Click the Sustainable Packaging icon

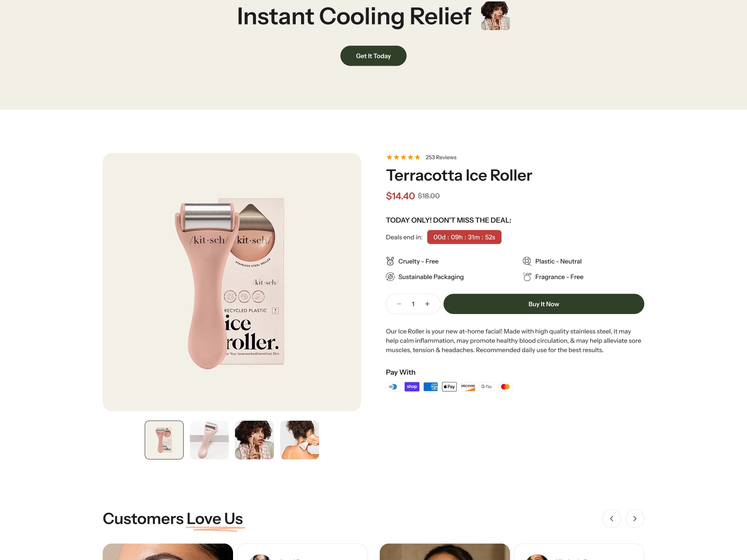click(390, 277)
